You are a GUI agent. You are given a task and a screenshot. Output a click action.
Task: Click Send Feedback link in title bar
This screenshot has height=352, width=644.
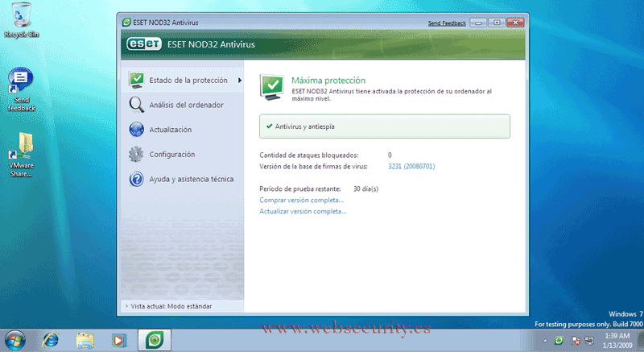pos(447,23)
